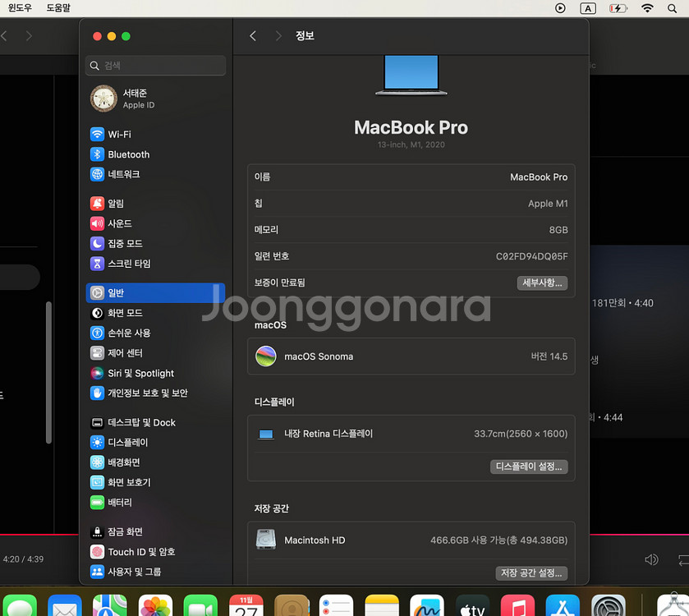The width and height of the screenshot is (689, 616).
Task: Click the macOS Sonoma row
Action: pos(411,356)
